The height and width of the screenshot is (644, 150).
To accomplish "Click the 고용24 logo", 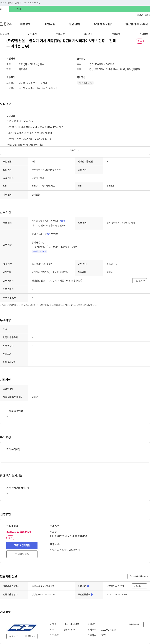I will 5,24.
